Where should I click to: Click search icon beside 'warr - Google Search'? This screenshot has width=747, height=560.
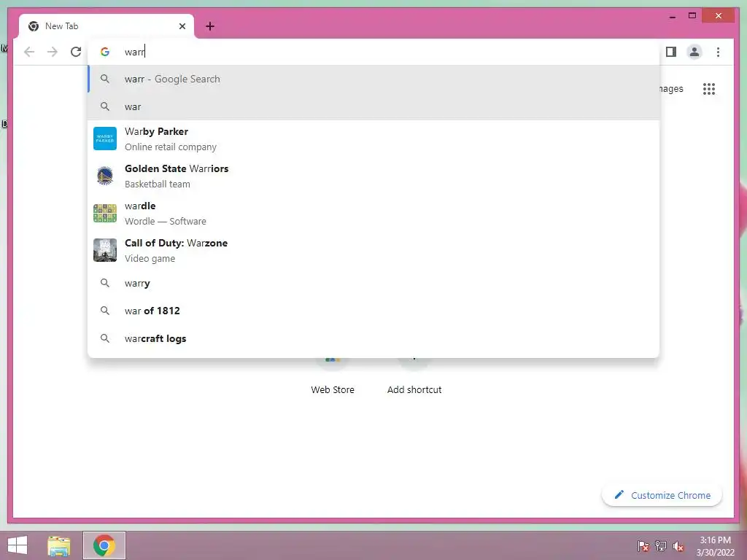coord(105,79)
